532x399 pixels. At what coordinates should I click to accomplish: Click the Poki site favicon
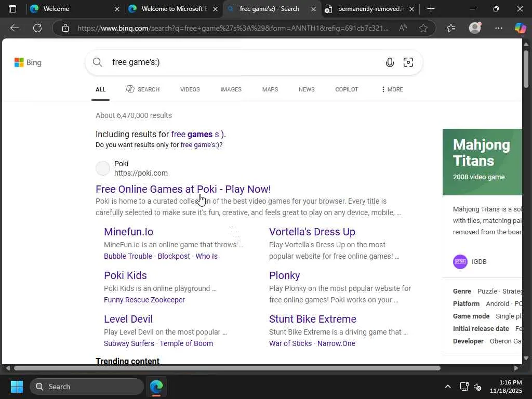pyautogui.click(x=103, y=168)
